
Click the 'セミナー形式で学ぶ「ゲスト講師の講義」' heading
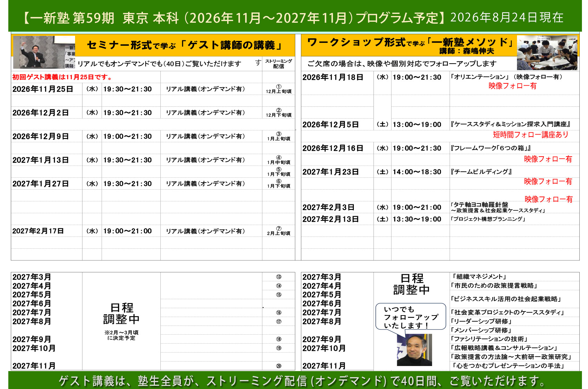click(x=185, y=45)
